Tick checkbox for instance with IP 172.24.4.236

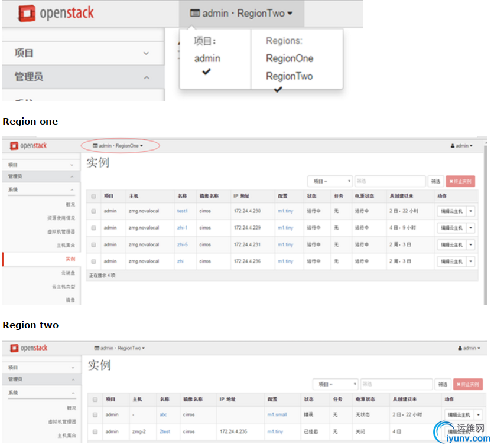tap(93, 261)
